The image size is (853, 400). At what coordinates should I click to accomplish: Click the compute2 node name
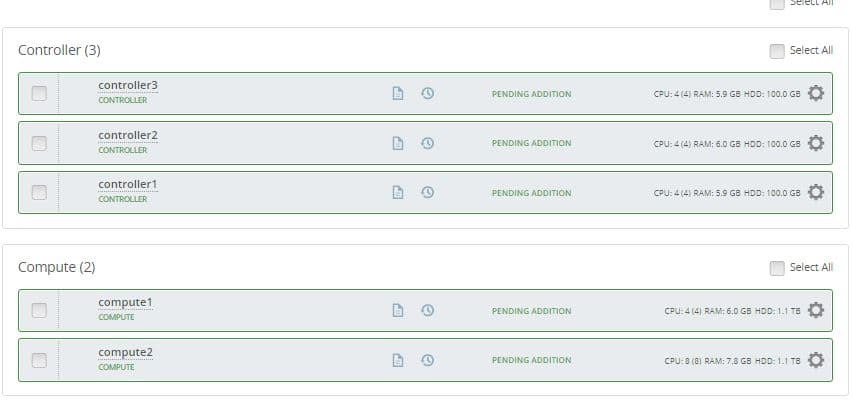125,353
